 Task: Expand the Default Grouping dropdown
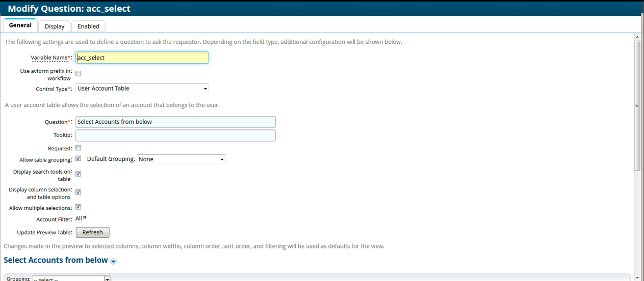click(181, 159)
